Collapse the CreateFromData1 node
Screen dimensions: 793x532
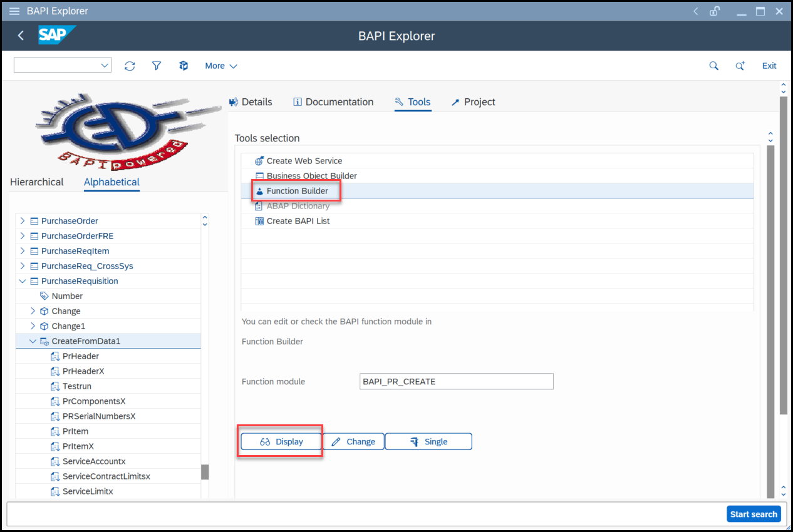coord(33,341)
